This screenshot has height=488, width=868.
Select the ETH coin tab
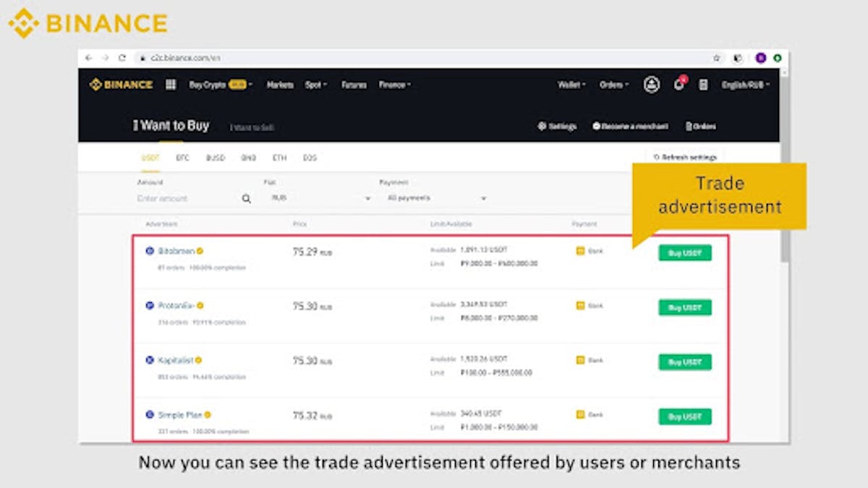[279, 158]
